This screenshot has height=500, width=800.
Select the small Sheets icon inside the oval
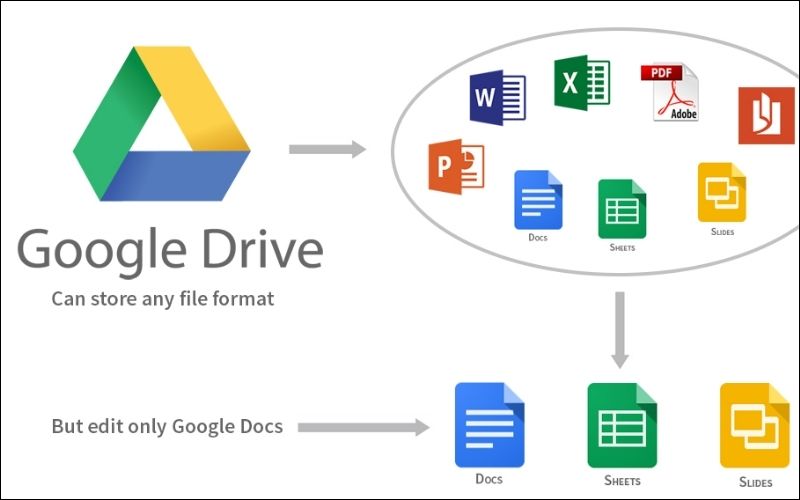click(x=620, y=209)
